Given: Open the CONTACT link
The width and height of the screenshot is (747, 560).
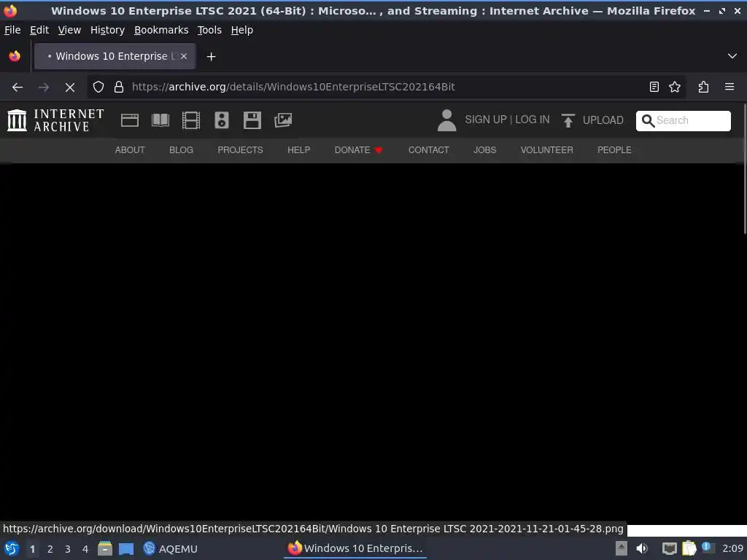Looking at the screenshot, I should [428, 150].
